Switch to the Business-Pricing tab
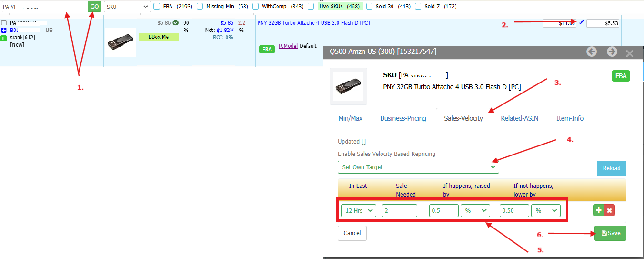 pos(403,118)
